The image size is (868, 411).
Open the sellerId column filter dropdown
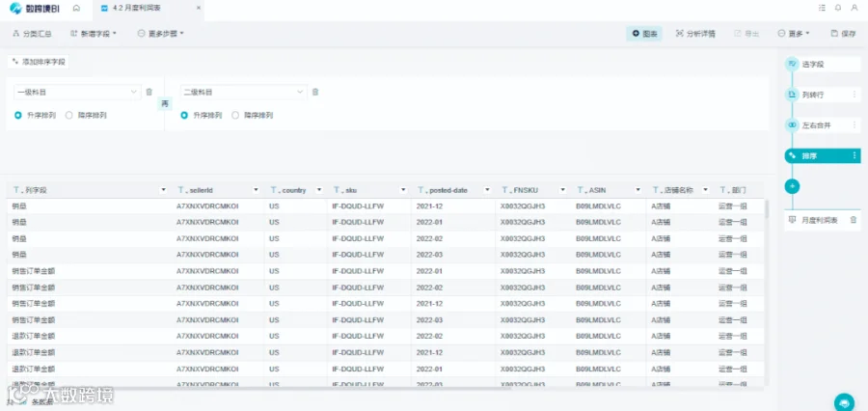(256, 190)
